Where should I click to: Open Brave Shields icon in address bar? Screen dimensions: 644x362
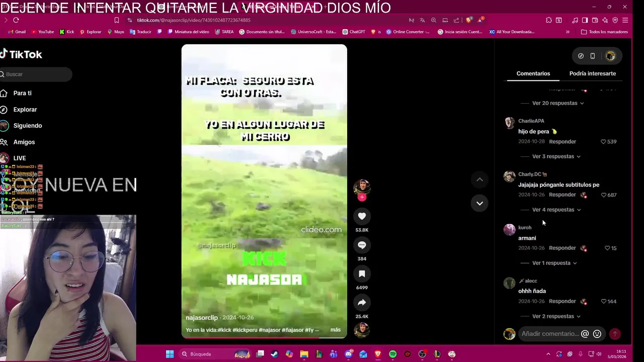pyautogui.click(x=469, y=20)
